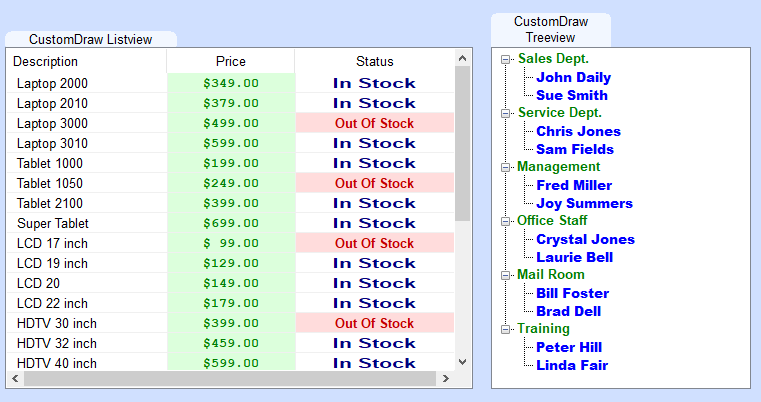Select Crystal Jones in the tree

pyautogui.click(x=585, y=239)
